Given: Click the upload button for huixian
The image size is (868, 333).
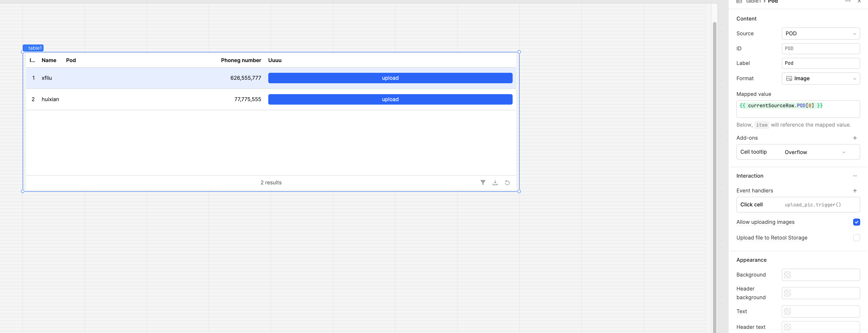Looking at the screenshot, I should point(390,99).
